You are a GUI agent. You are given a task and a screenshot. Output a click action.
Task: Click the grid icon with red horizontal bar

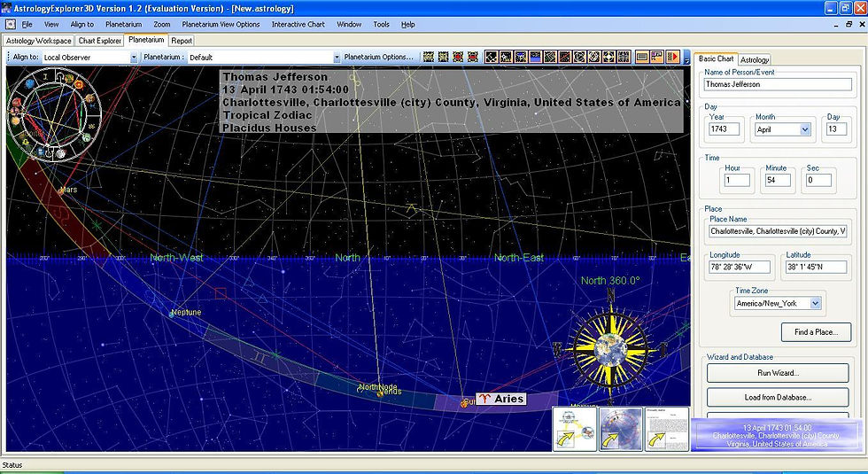473,57
